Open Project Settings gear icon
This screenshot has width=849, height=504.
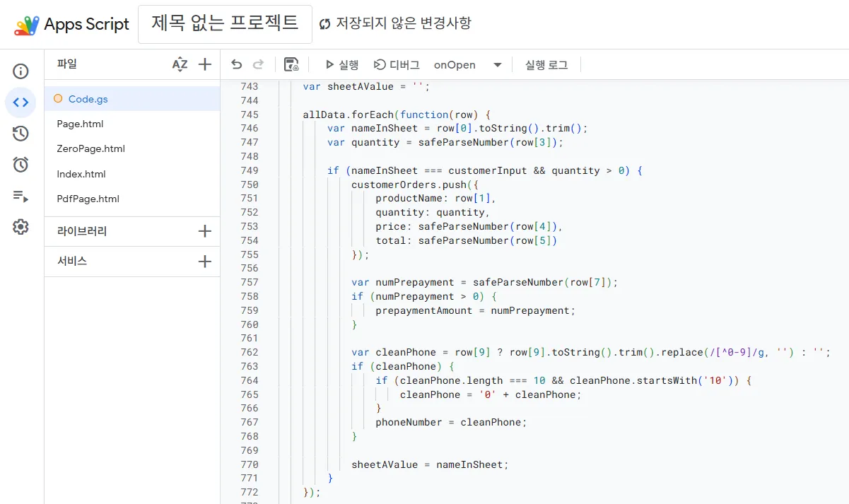(21, 227)
